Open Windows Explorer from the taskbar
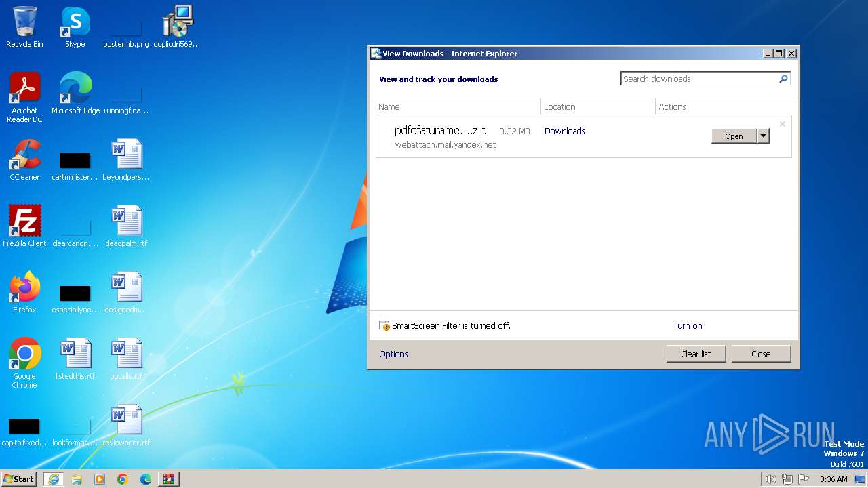The image size is (868, 488). [77, 479]
